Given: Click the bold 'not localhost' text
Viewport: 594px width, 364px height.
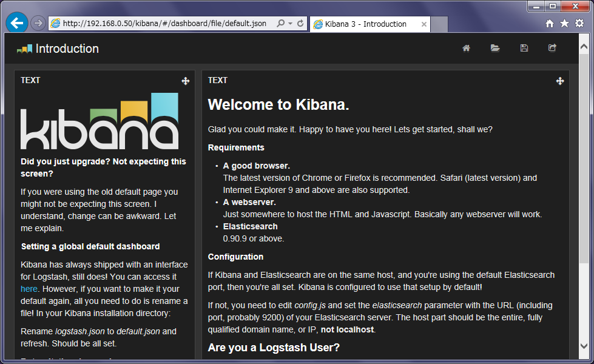Looking at the screenshot, I should coord(348,329).
